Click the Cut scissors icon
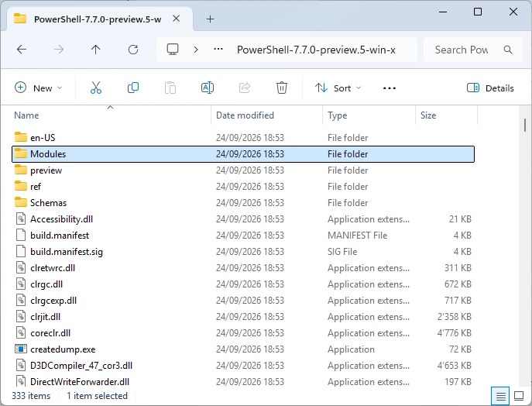Image resolution: width=532 pixels, height=406 pixels. coord(96,88)
